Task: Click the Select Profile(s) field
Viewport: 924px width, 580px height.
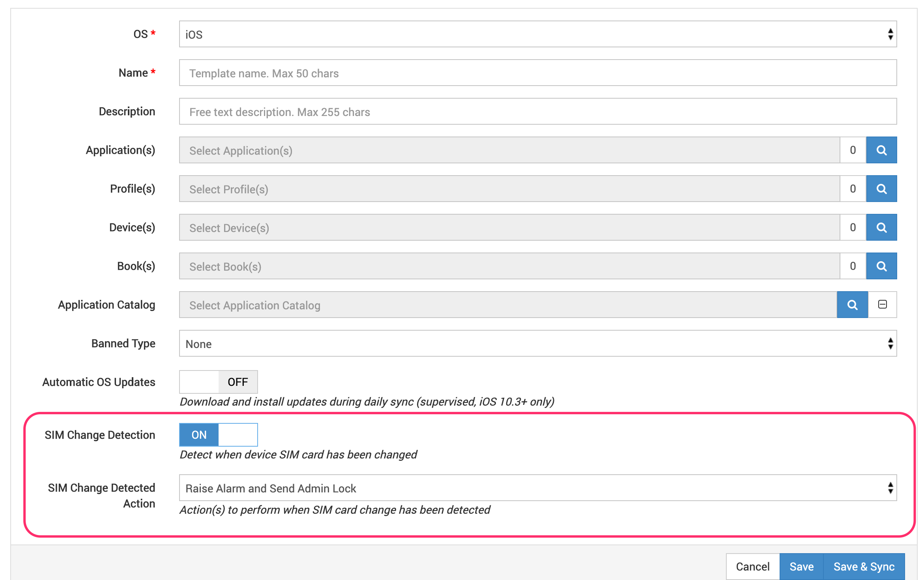Action: click(x=509, y=189)
